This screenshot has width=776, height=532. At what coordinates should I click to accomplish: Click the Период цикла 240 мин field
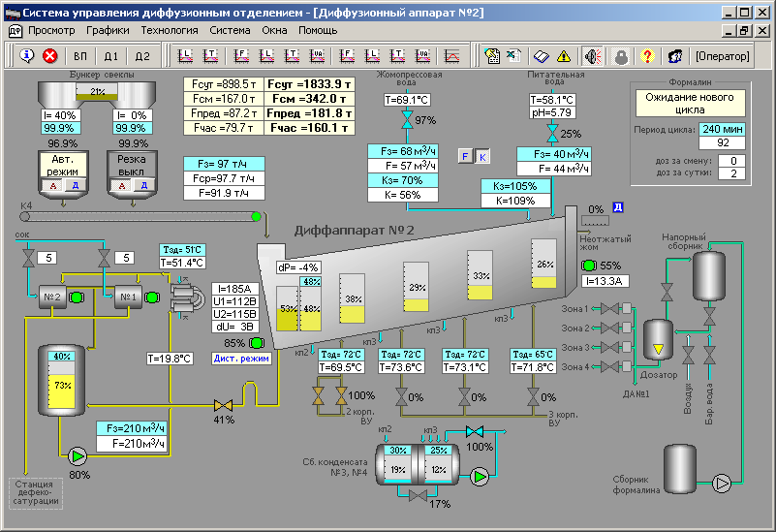[x=722, y=129]
